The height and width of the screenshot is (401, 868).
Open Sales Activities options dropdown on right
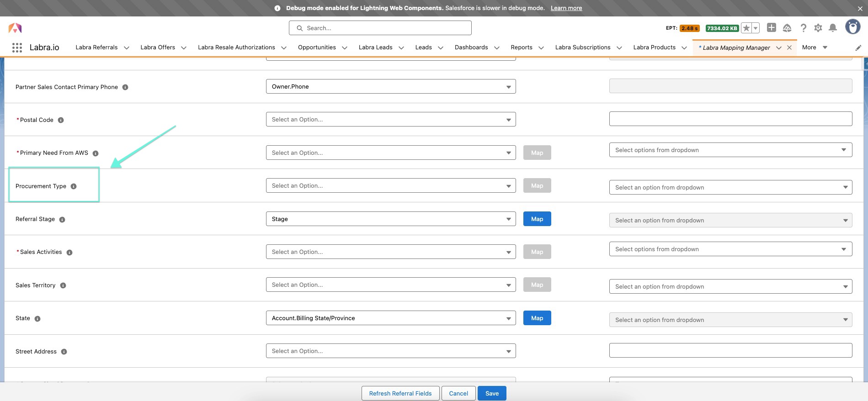730,249
